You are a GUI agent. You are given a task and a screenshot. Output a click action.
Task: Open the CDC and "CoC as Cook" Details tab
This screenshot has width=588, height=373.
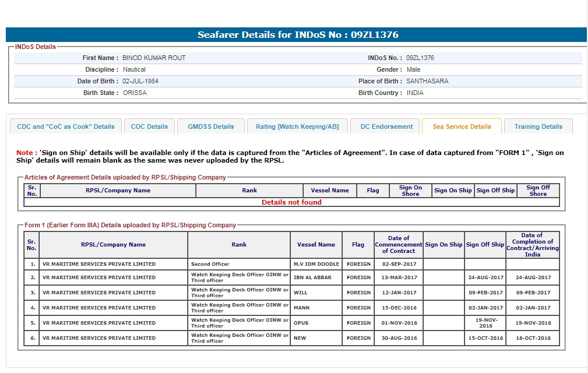click(x=66, y=126)
